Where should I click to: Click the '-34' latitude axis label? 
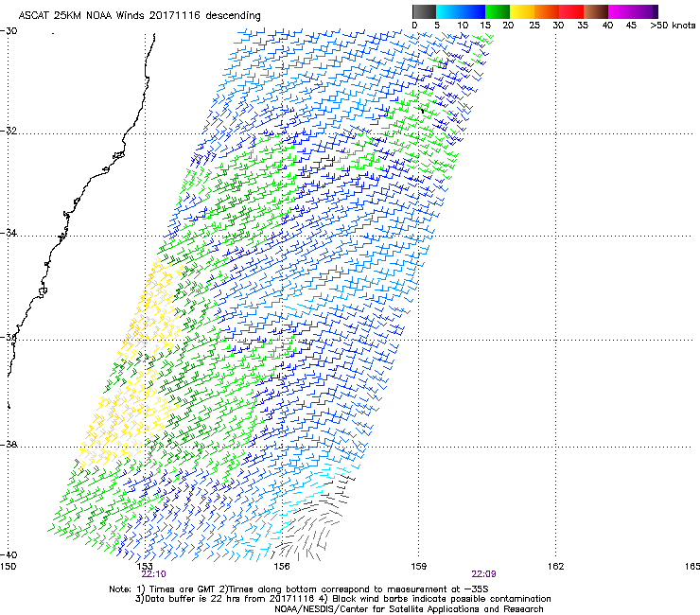[9, 233]
